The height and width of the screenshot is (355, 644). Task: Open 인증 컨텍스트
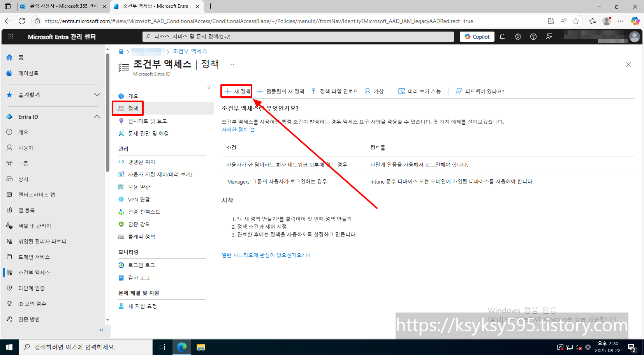[144, 212]
